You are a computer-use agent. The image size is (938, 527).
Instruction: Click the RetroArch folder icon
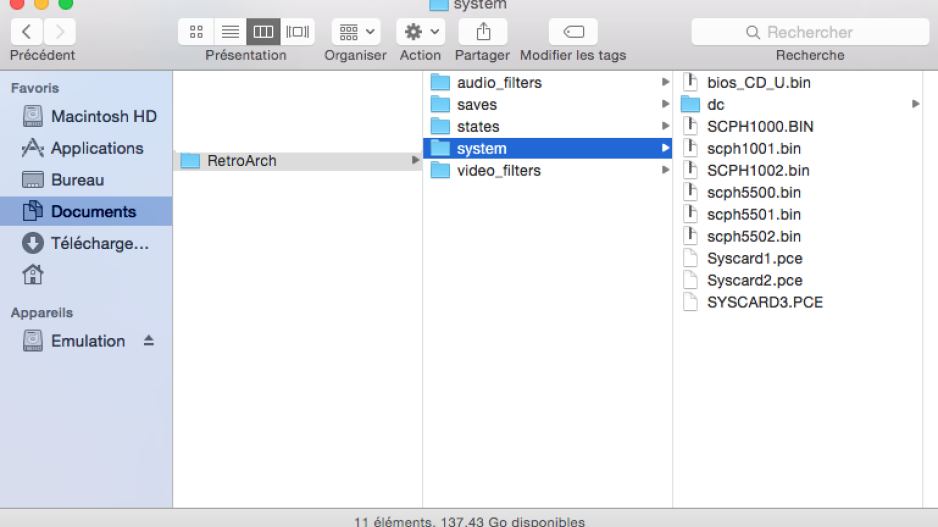(x=190, y=160)
